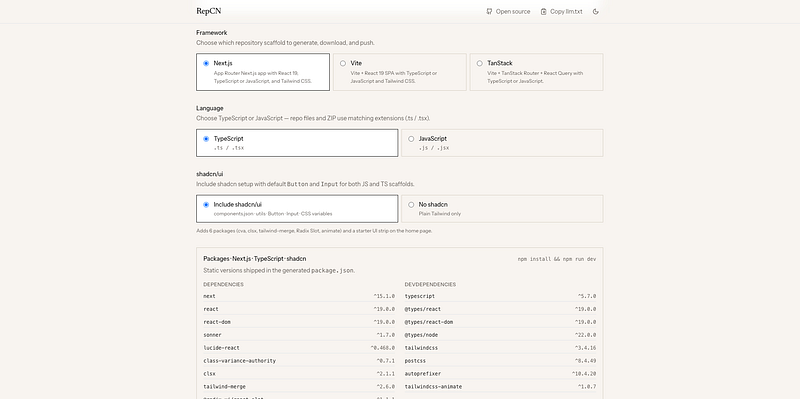Viewport: 800px width, 399px height.
Task: Go to RepCN home logo
Action: 209,11
